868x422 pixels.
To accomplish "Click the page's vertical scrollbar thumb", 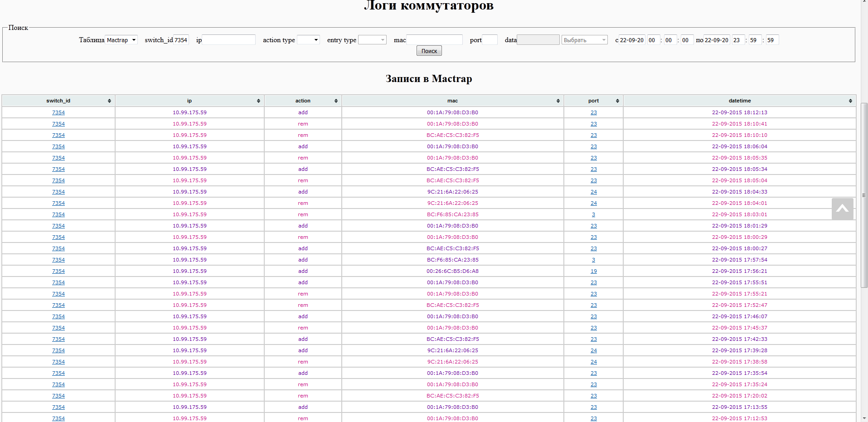I will [x=864, y=195].
